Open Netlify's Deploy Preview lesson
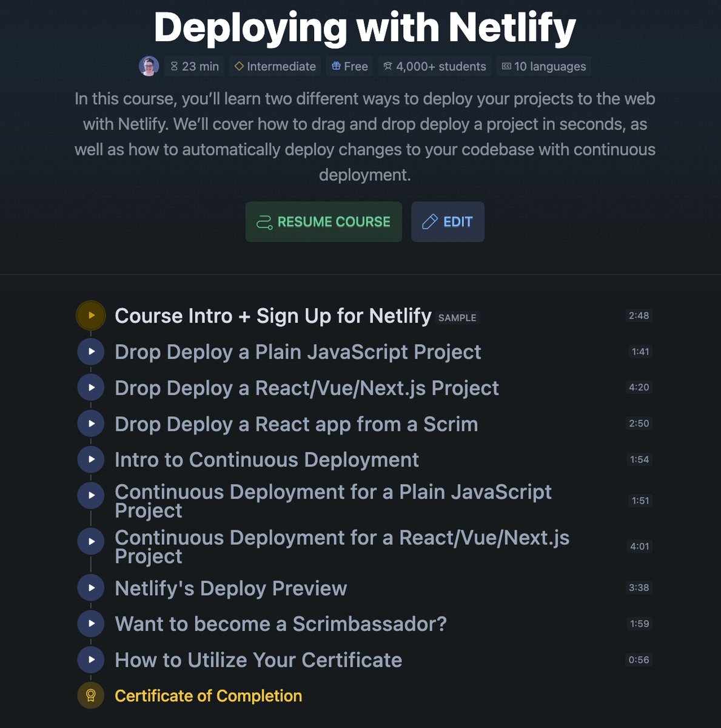721x728 pixels. (231, 588)
